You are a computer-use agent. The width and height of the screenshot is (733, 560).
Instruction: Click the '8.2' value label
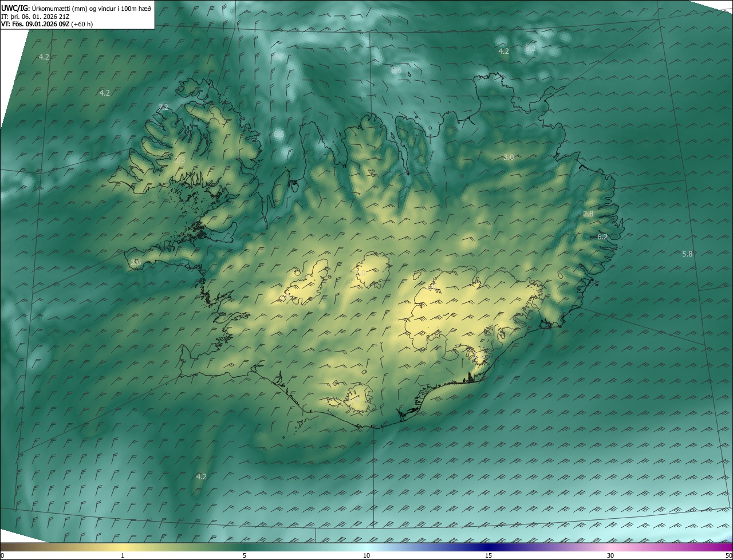[530, 49]
